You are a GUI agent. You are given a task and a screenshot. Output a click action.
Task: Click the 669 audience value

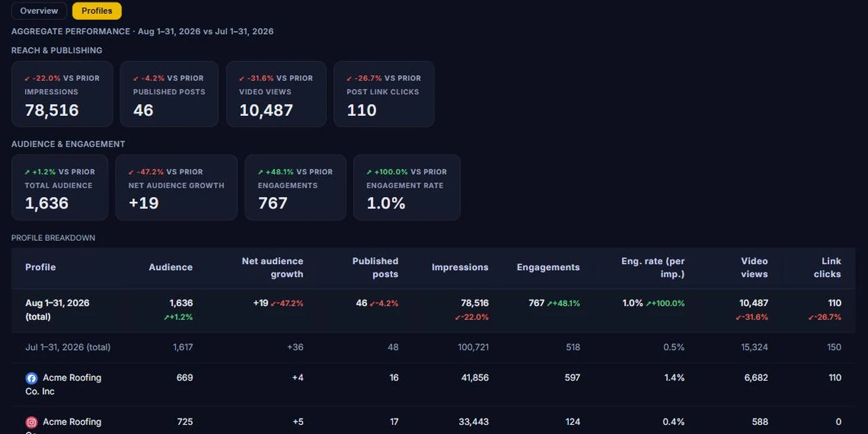point(185,378)
